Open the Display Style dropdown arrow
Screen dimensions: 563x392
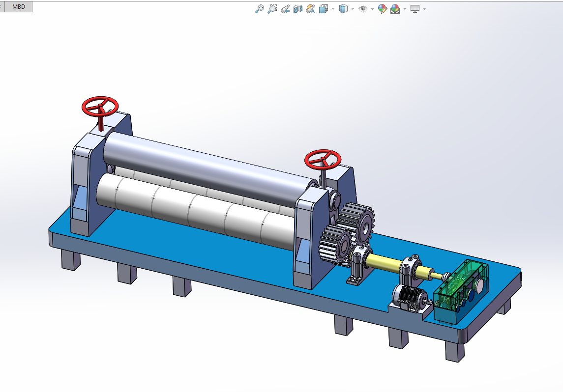click(x=353, y=9)
